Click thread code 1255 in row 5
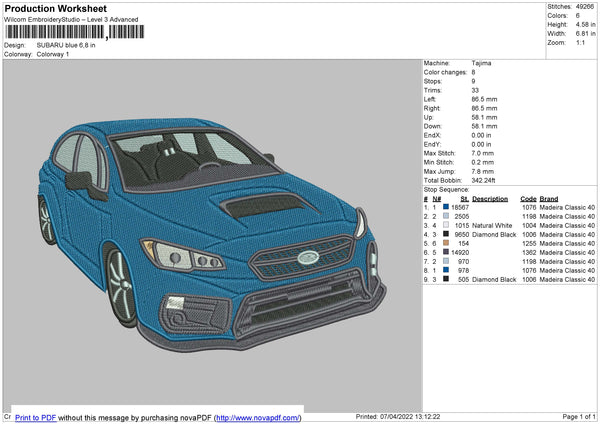Image resolution: width=600 pixels, height=424 pixels. click(x=529, y=243)
